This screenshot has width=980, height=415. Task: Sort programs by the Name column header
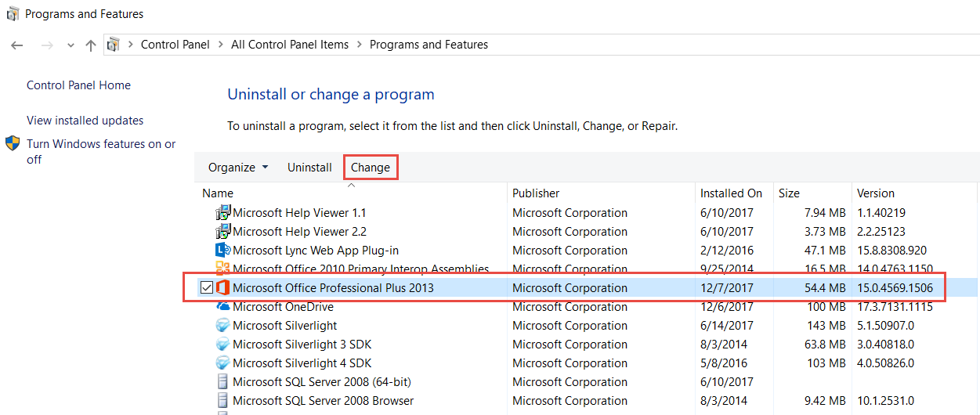(218, 193)
